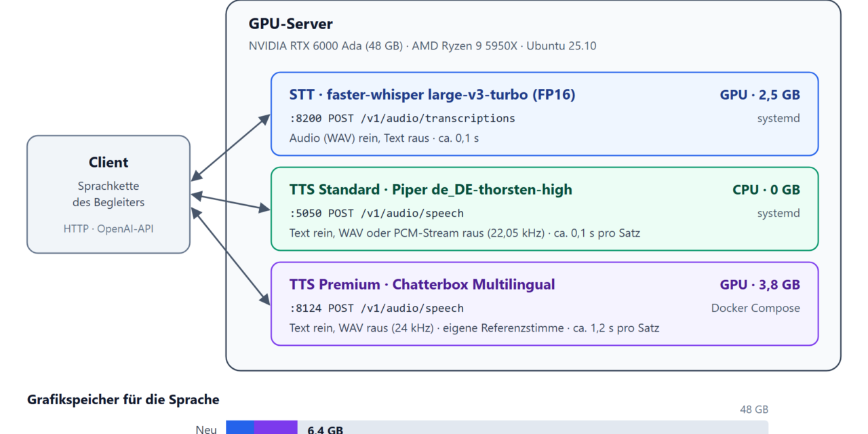The width and height of the screenshot is (868, 434).
Task: Select "systemd" in the TTS Standard box
Action: [x=778, y=213]
